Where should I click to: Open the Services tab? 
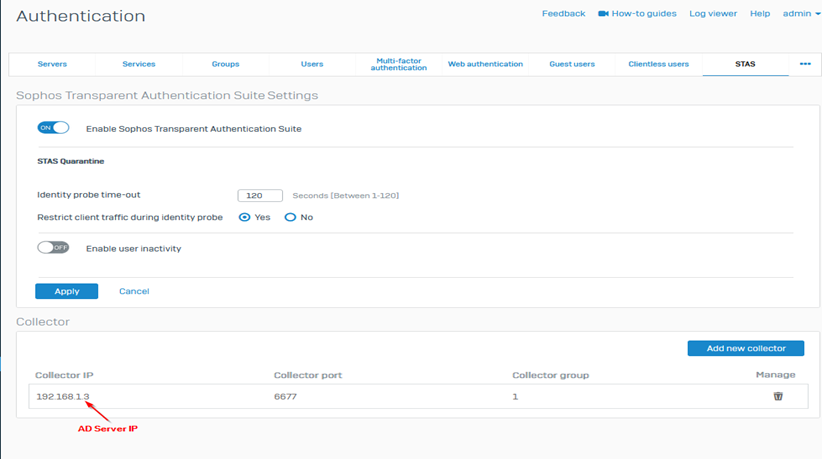point(139,64)
